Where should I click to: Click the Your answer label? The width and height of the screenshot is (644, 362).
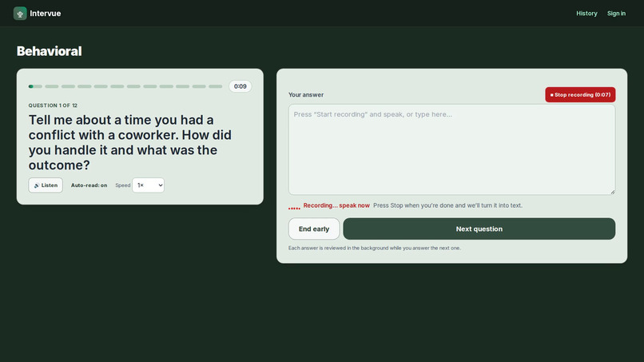306,95
